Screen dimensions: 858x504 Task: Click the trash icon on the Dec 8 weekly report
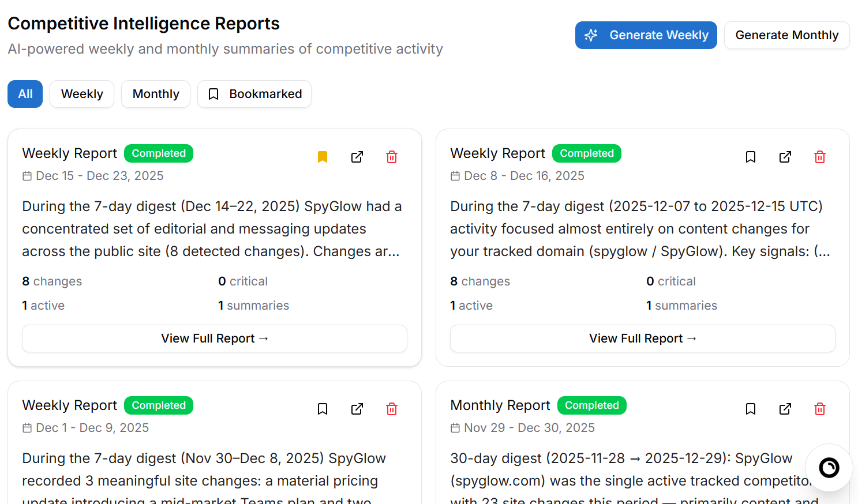coord(820,156)
